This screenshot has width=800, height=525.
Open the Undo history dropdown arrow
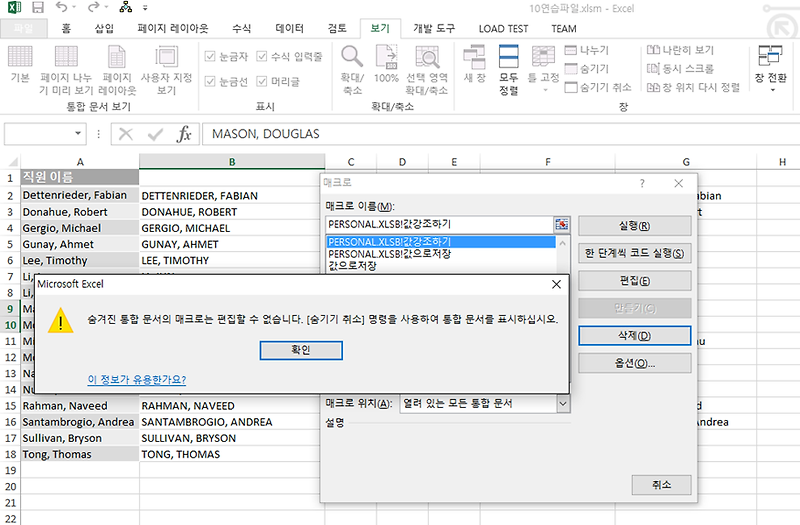[74, 8]
